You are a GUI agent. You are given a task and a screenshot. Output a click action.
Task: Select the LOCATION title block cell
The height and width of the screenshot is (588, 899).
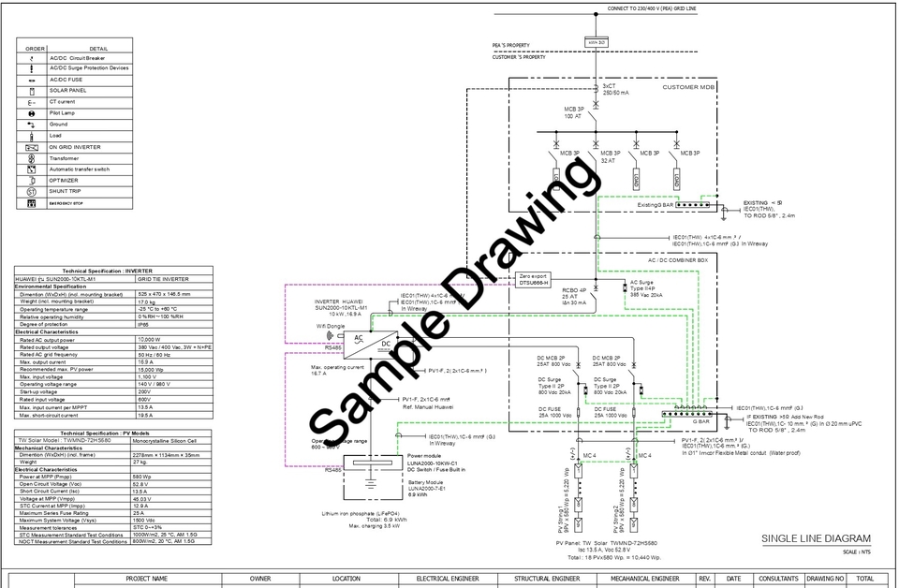(x=348, y=579)
